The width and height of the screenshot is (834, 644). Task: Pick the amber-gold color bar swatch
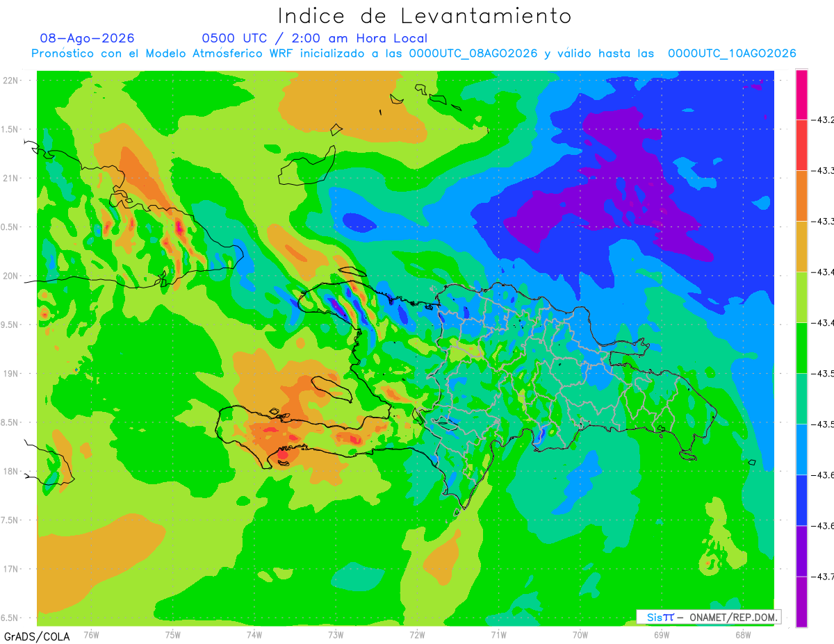801,246
